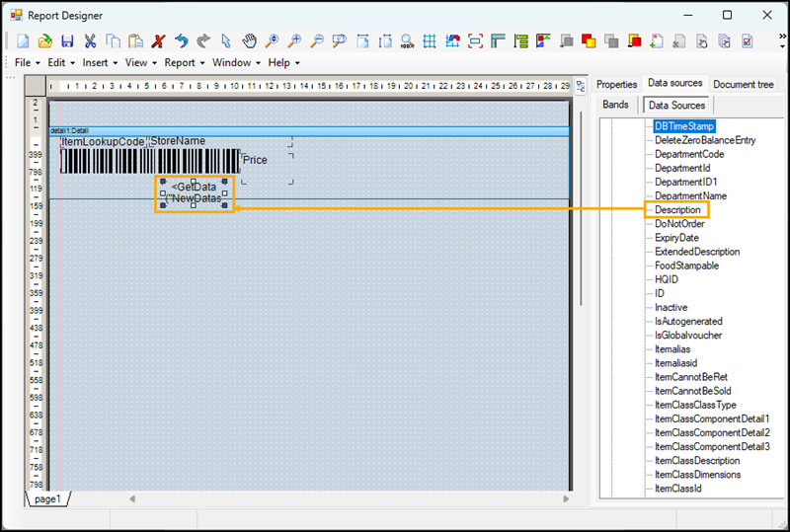Select the ItemLookupCode text element

[104, 141]
